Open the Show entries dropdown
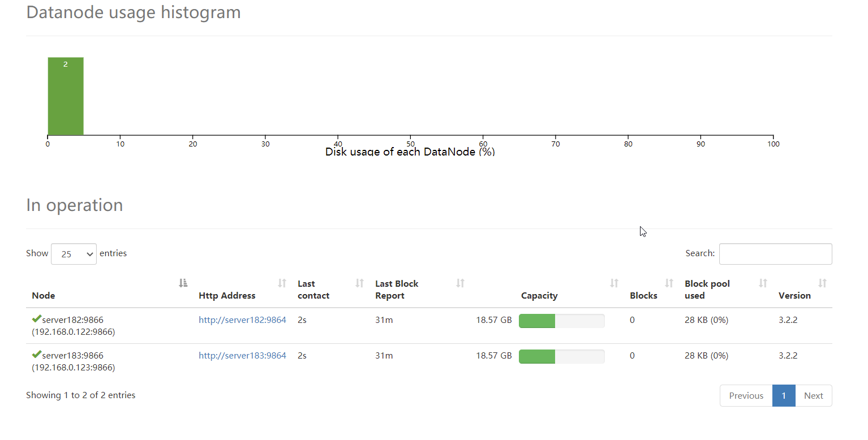This screenshot has height=440, width=868. (x=74, y=254)
